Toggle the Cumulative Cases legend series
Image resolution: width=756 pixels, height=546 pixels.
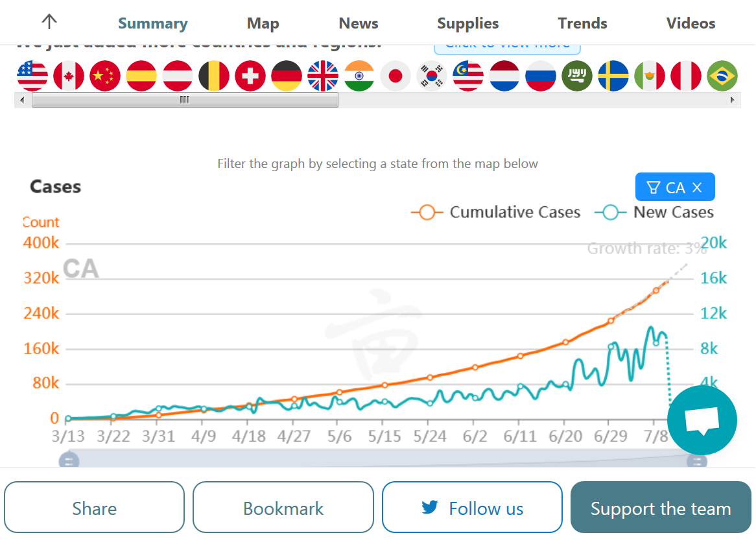tap(495, 212)
